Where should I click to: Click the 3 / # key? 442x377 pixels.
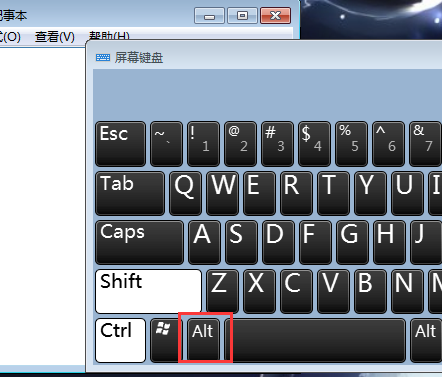[277, 144]
